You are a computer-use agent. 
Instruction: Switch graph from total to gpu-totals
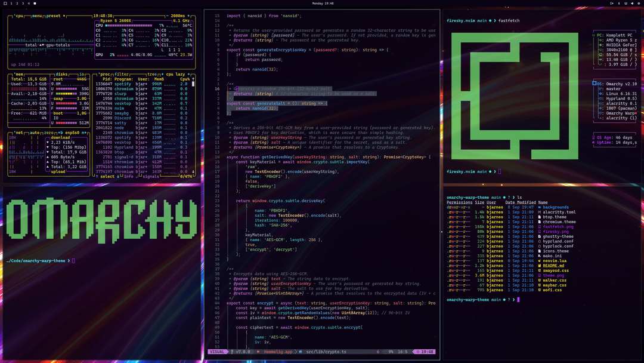coord(58,44)
